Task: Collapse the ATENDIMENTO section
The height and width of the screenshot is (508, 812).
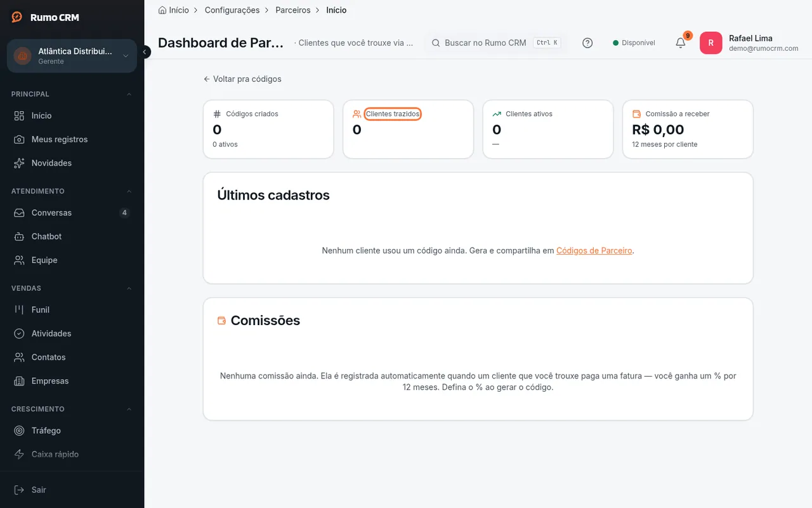Action: pos(129,191)
